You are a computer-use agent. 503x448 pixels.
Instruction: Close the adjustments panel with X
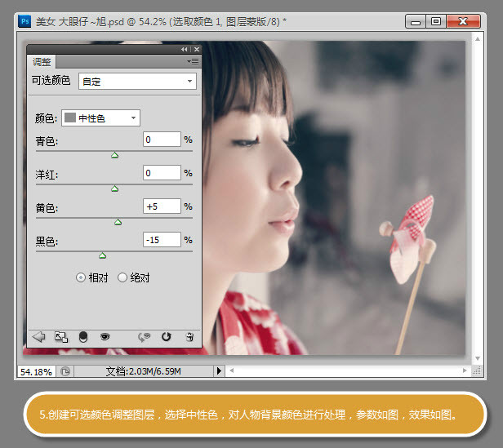point(197,50)
